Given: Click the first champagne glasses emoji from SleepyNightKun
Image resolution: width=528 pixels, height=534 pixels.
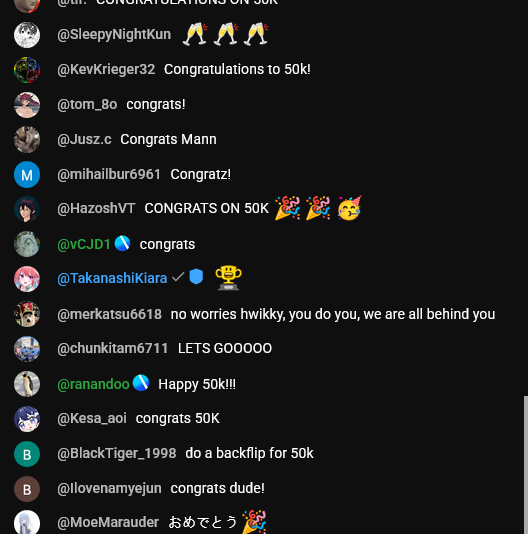Looking at the screenshot, I should tap(195, 34).
